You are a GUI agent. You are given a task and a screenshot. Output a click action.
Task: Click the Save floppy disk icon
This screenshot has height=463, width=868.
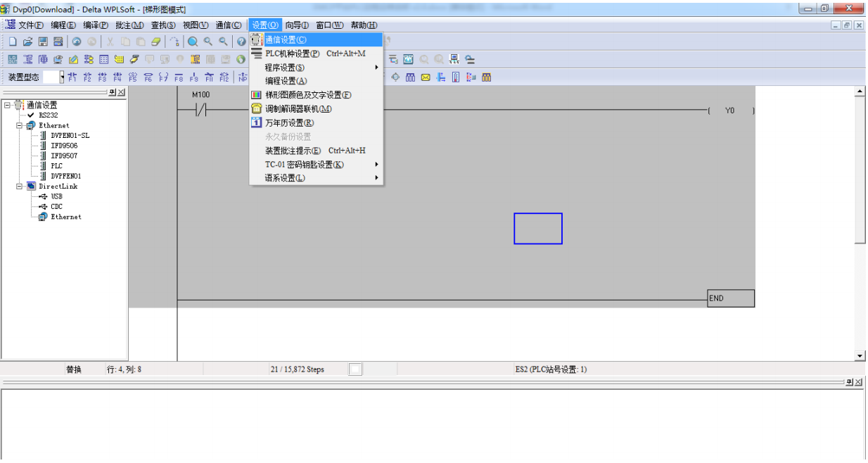tap(43, 42)
